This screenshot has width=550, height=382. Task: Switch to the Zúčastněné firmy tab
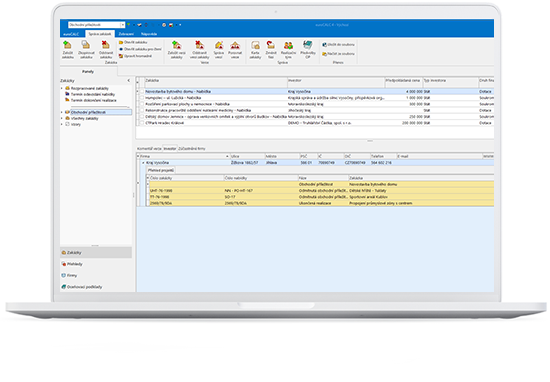coord(192,149)
